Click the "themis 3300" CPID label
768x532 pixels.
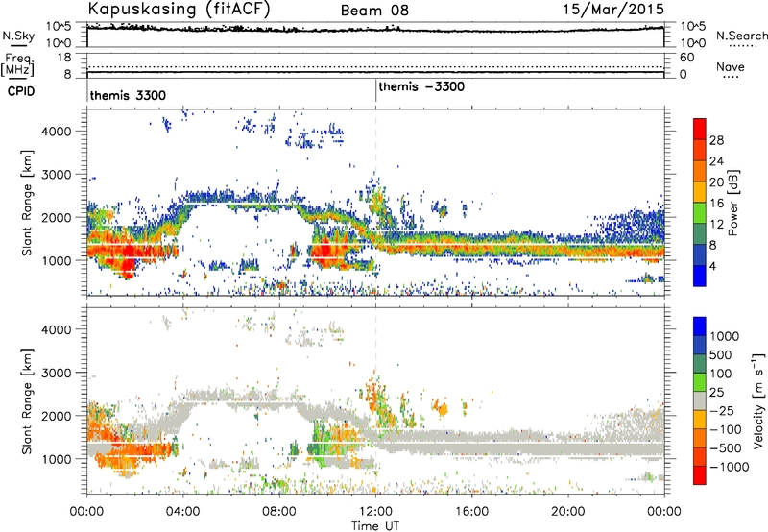point(128,95)
